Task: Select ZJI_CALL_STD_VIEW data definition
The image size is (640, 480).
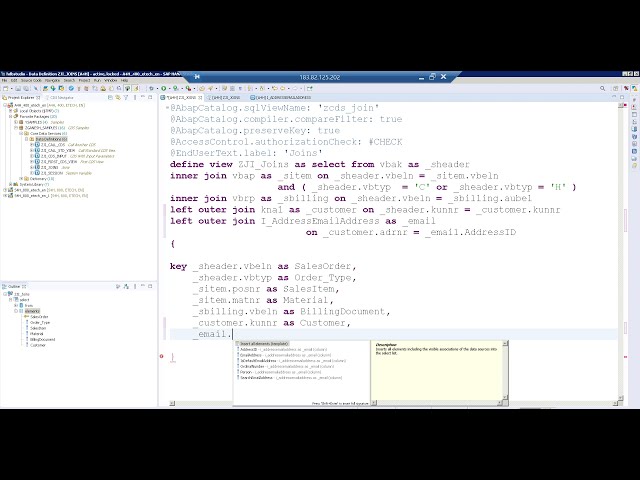Action: coord(58,151)
